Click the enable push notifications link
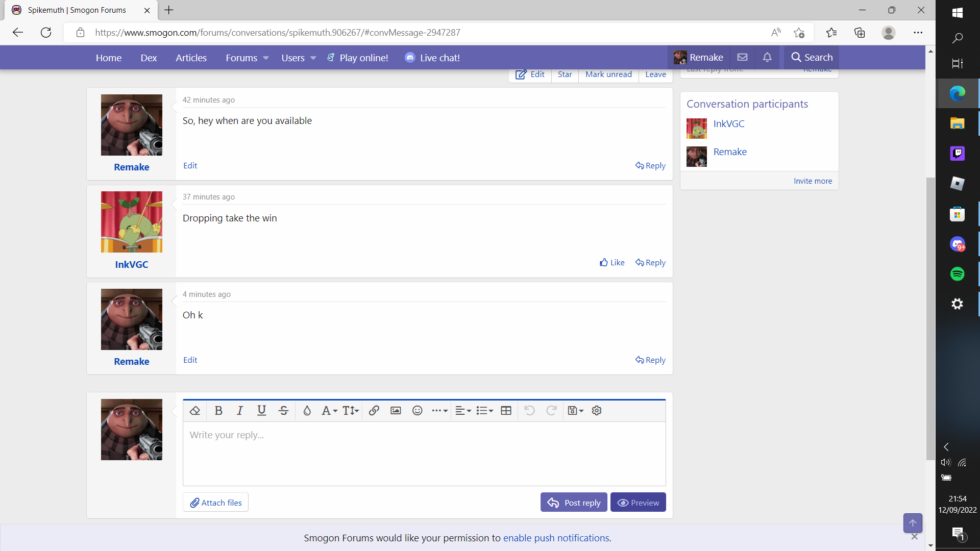The width and height of the screenshot is (980, 551). [x=556, y=538]
